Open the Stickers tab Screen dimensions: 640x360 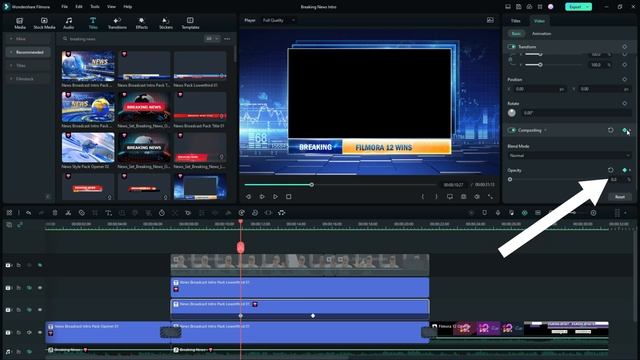coord(166,23)
